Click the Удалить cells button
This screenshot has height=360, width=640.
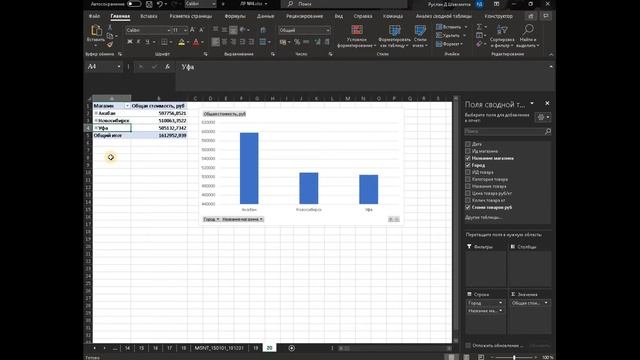[450, 36]
